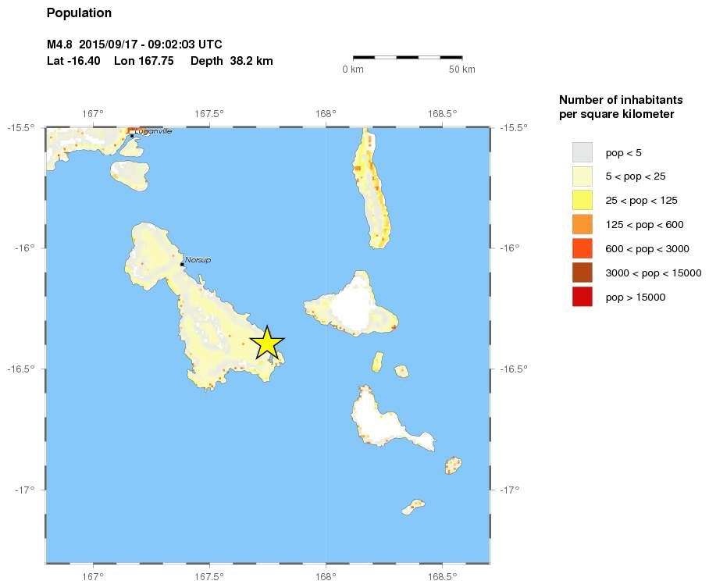709x588 pixels.
Task: Click the 'pop > 15000' red swatch
Action: [583, 297]
